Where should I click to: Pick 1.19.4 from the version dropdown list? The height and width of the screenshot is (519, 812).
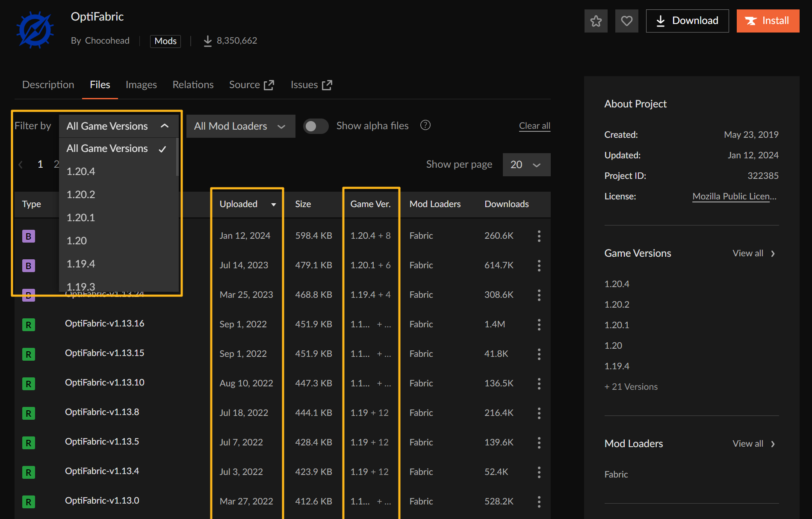pyautogui.click(x=117, y=264)
